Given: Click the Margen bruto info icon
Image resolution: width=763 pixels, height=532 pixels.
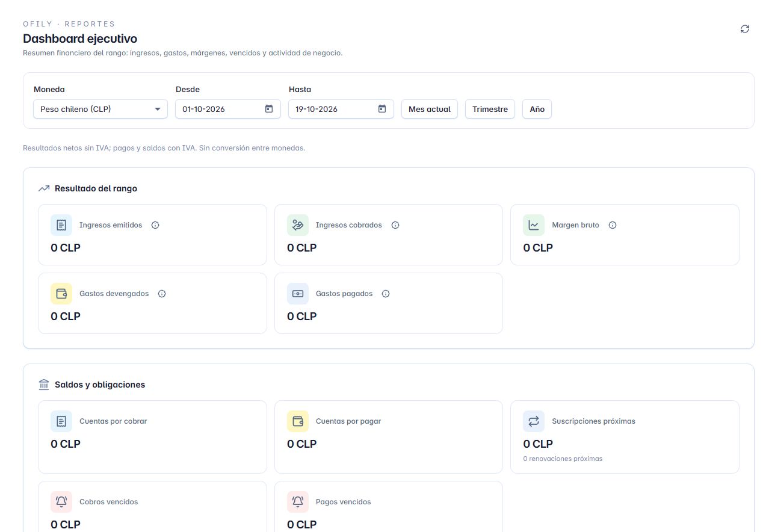Looking at the screenshot, I should coord(613,225).
